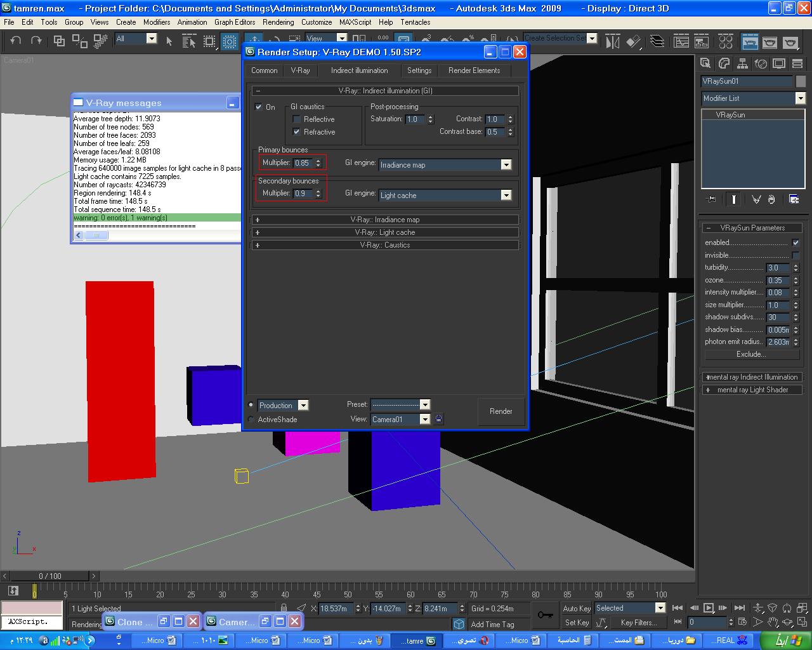Click Play Animation button
Screen dimensions: 812x650
point(709,608)
